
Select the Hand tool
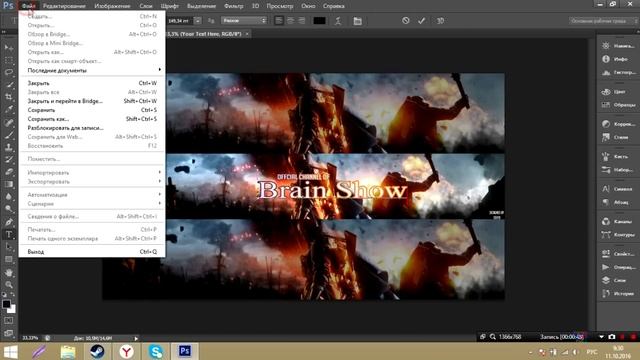click(9, 272)
